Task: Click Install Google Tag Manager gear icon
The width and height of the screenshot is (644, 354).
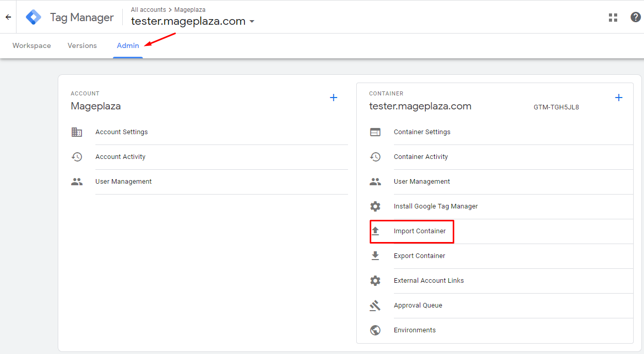Action: [x=375, y=206]
